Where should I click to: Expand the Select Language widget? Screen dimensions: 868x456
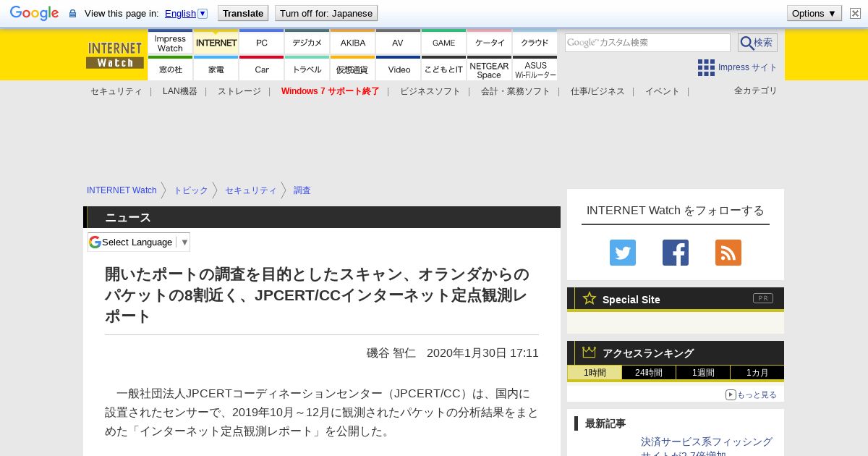139,242
